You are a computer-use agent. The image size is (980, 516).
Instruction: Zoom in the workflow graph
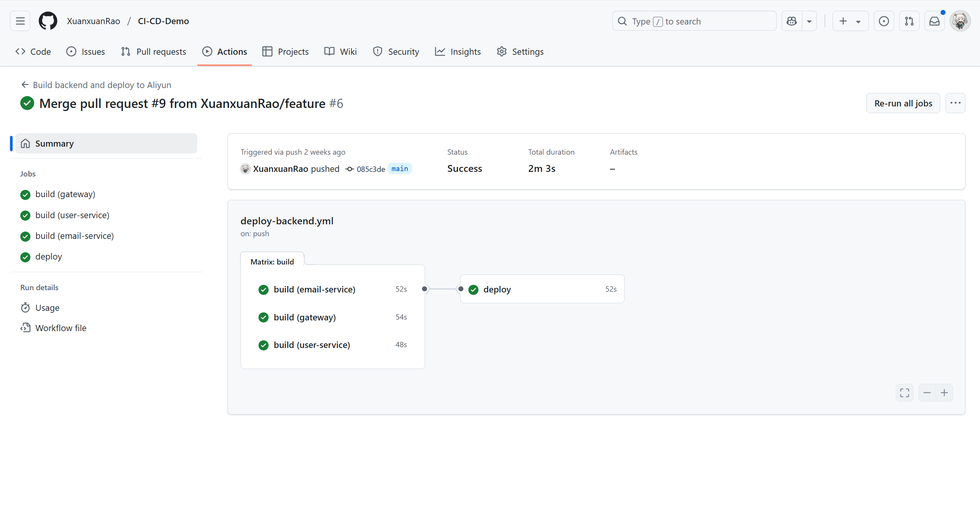944,393
